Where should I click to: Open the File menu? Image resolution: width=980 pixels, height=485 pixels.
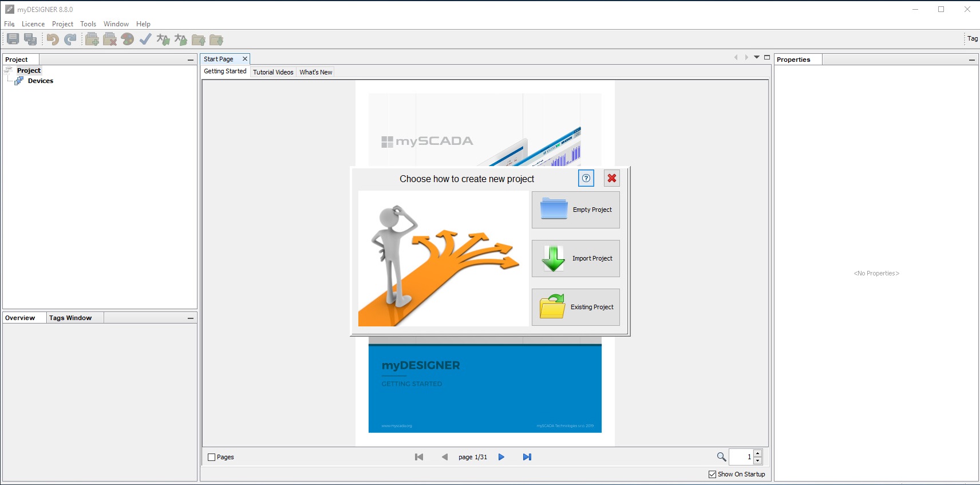click(x=9, y=24)
